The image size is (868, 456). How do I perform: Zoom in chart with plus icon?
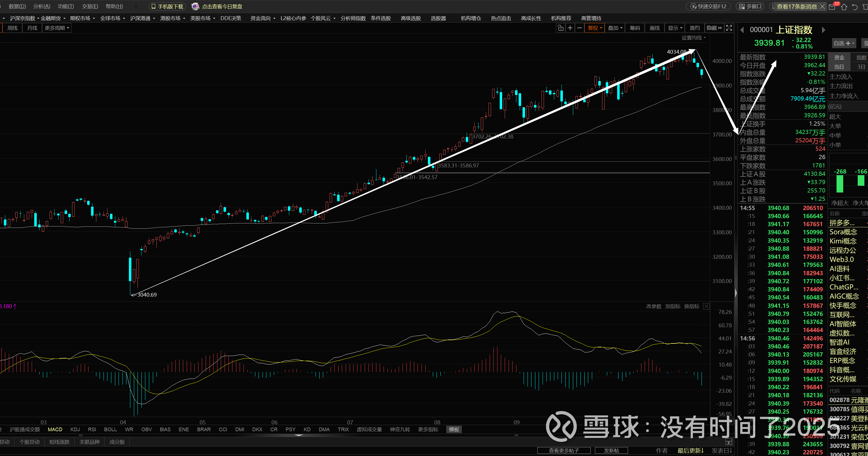pyautogui.click(x=570, y=28)
